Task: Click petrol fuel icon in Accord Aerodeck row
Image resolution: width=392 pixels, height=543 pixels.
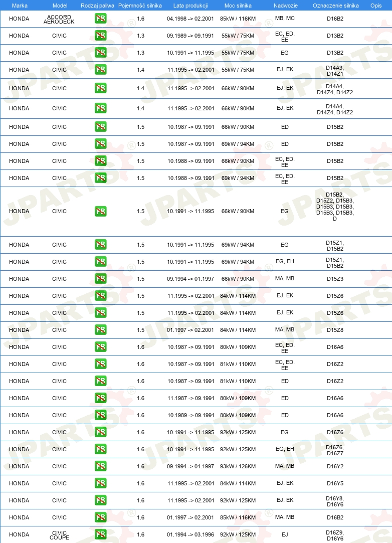Action: click(100, 19)
